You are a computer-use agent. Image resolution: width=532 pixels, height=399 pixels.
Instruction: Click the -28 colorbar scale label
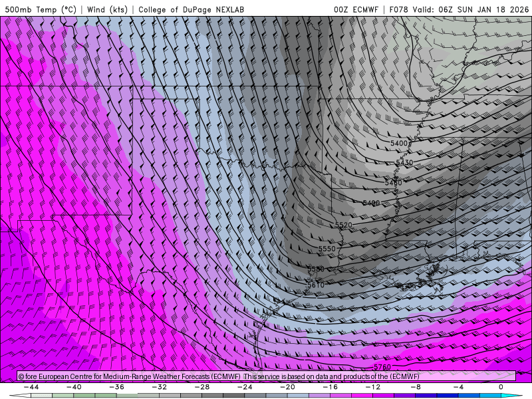coord(202,387)
